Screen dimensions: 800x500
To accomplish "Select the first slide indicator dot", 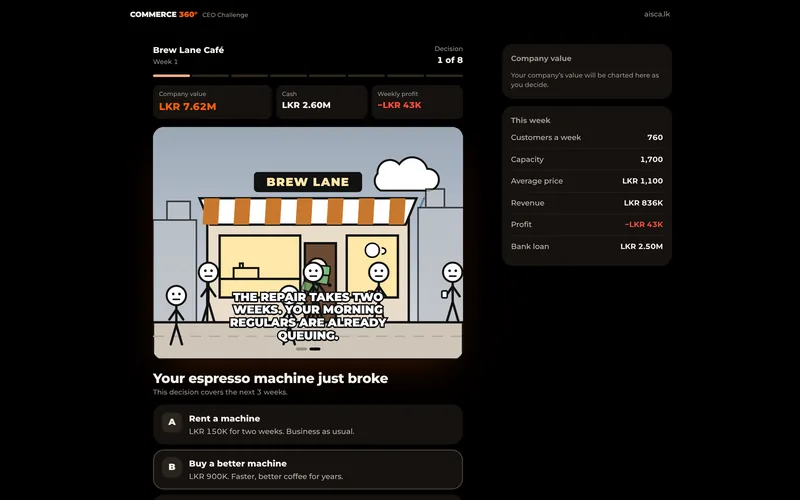I will click(x=302, y=349).
